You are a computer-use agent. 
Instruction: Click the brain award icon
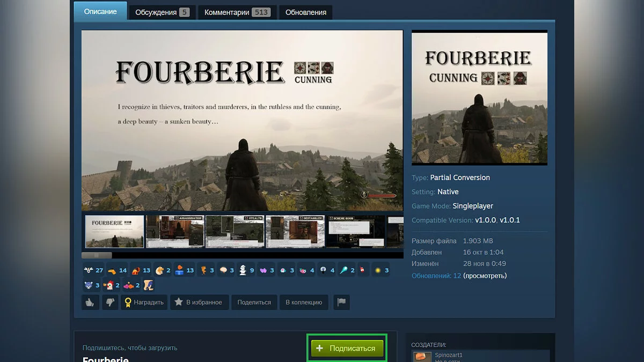(224, 271)
